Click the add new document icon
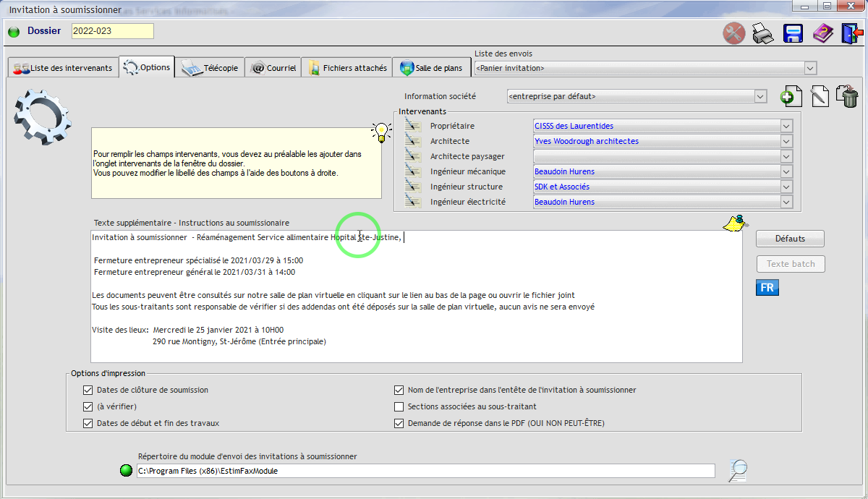This screenshot has width=868, height=499. coord(791,96)
